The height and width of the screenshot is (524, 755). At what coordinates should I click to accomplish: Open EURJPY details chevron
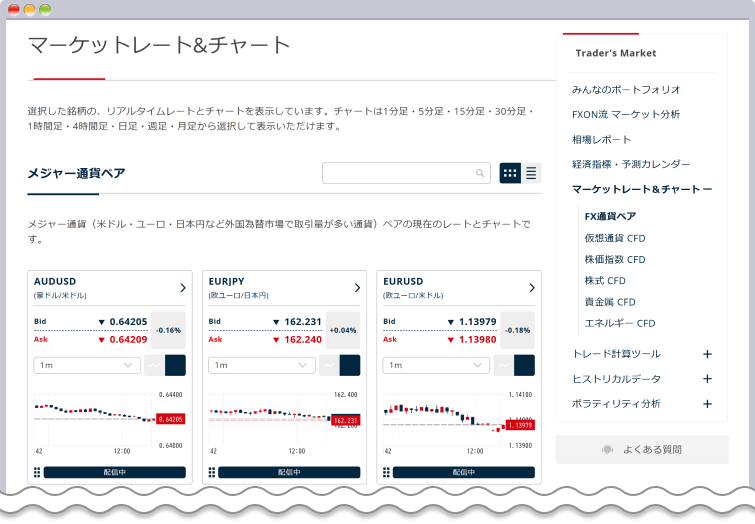pos(357,288)
